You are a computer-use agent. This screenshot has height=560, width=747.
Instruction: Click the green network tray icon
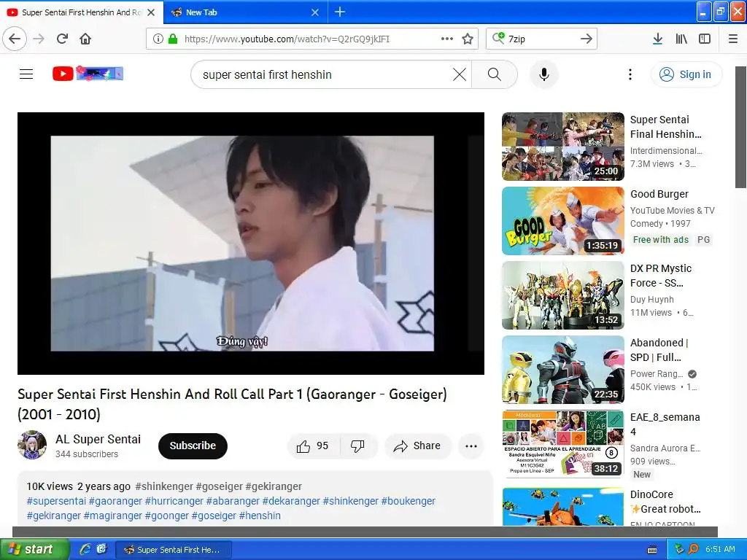click(x=679, y=549)
